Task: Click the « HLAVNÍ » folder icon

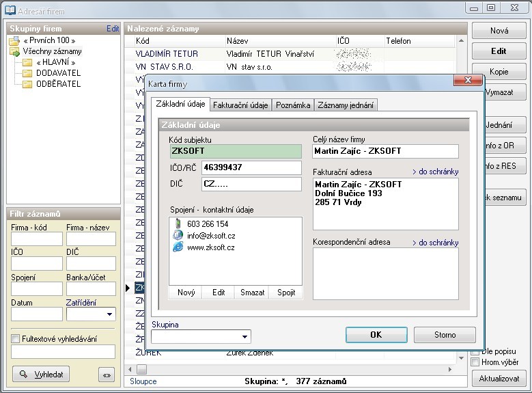Action: (27, 62)
